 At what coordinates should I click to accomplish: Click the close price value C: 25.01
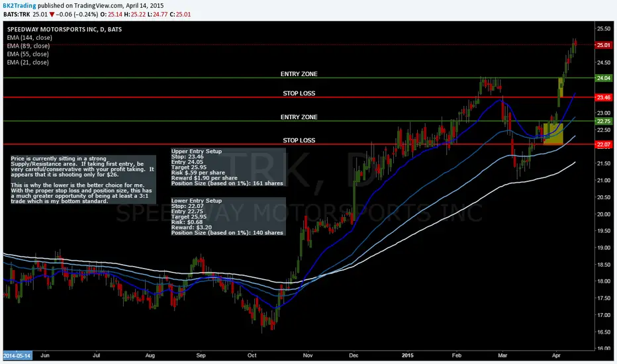pyautogui.click(x=180, y=14)
